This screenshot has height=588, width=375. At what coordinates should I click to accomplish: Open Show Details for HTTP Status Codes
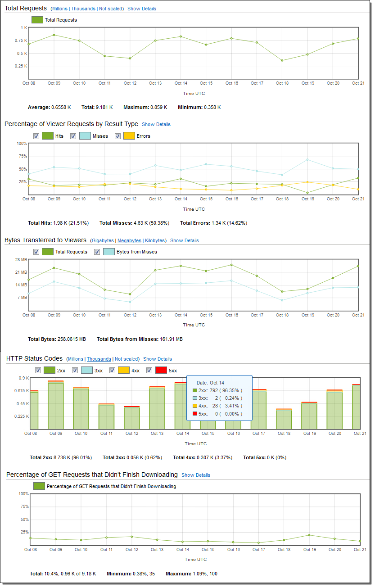[x=158, y=359]
